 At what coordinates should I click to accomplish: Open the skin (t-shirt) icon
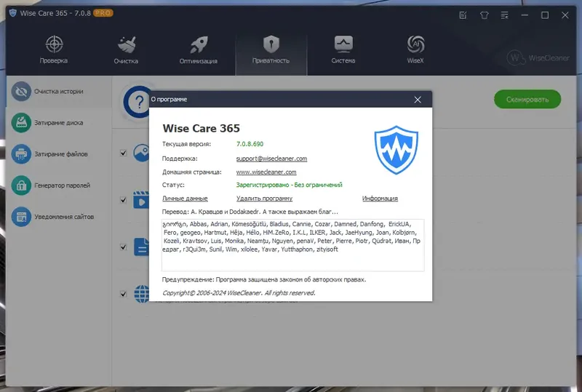coord(484,15)
